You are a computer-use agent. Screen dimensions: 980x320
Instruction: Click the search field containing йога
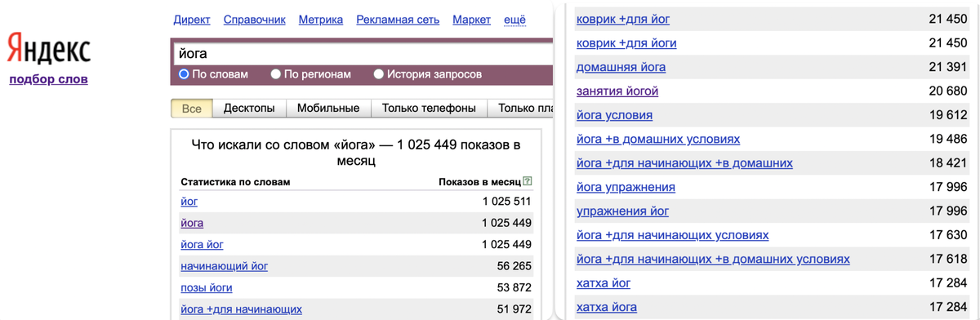(363, 53)
